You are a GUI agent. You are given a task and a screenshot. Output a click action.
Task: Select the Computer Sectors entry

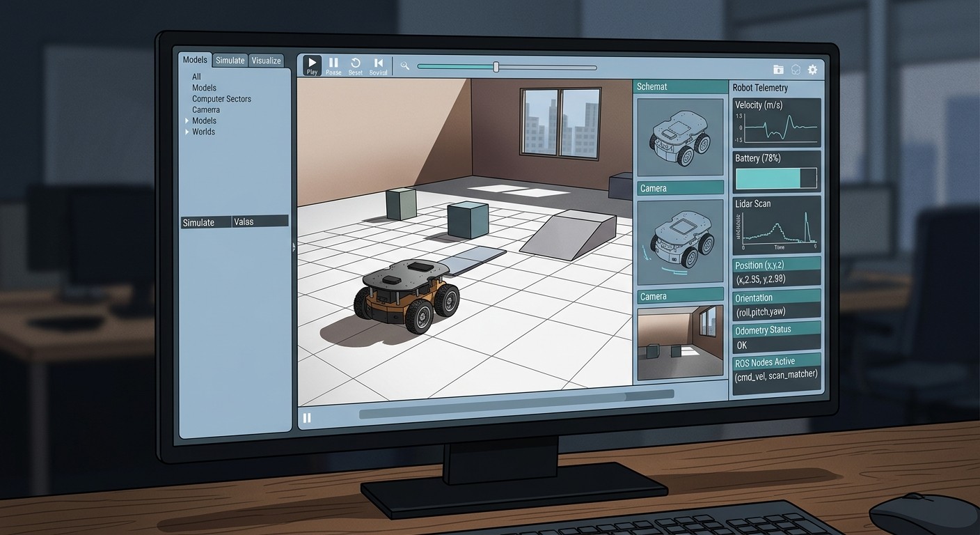(221, 99)
